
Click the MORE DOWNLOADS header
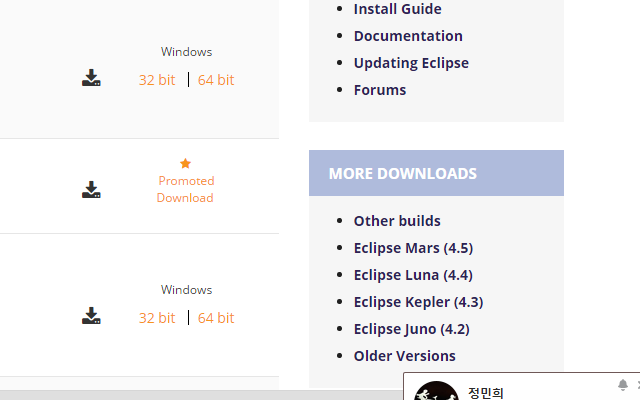436,173
